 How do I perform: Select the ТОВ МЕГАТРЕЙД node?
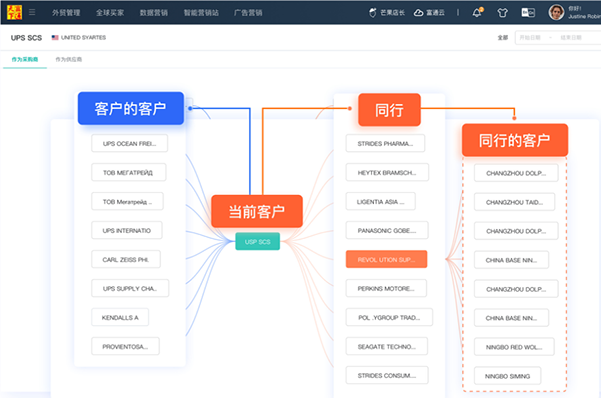tap(129, 173)
